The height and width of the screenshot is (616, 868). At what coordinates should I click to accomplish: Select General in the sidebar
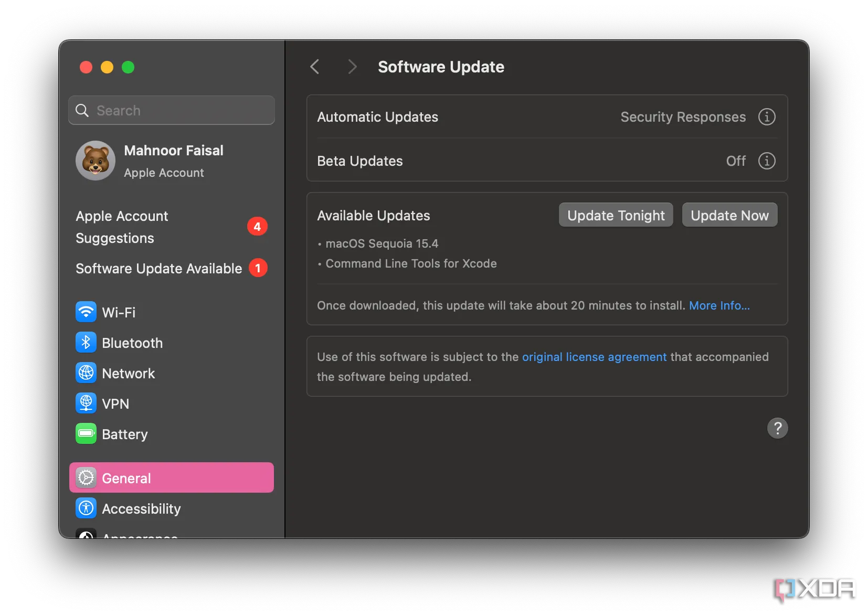(x=172, y=477)
